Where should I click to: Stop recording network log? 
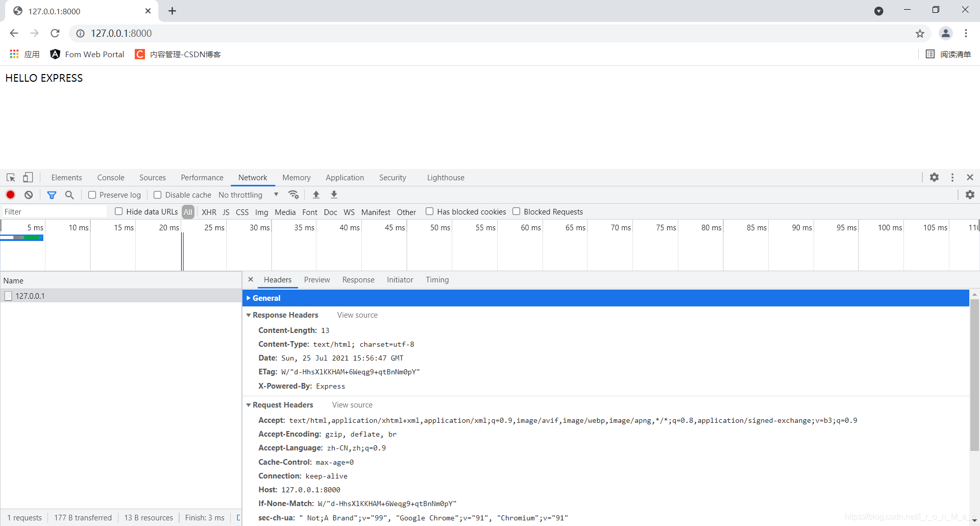click(11, 195)
